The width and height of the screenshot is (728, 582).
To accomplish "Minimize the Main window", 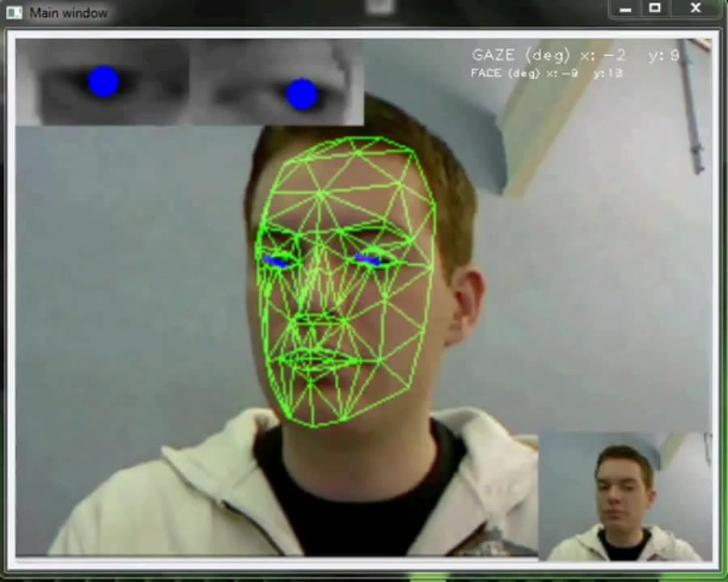I will (624, 9).
